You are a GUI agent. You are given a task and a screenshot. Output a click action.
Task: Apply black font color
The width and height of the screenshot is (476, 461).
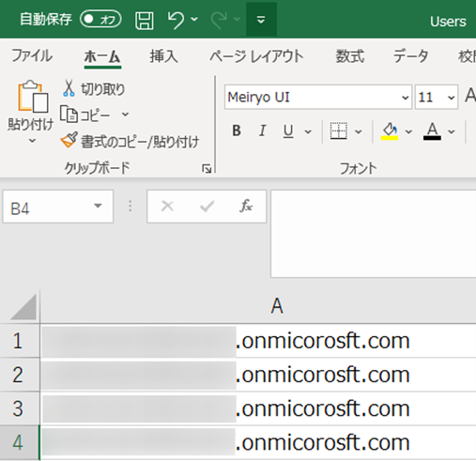432,131
